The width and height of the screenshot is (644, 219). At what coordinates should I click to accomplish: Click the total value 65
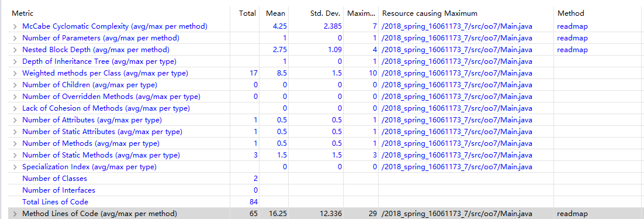pos(254,214)
